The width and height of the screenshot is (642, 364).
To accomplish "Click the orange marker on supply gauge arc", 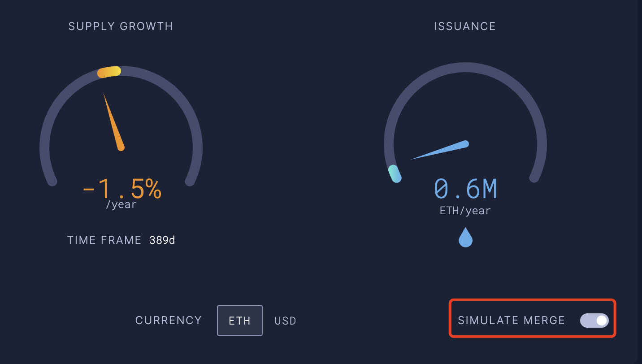I will click(x=109, y=72).
